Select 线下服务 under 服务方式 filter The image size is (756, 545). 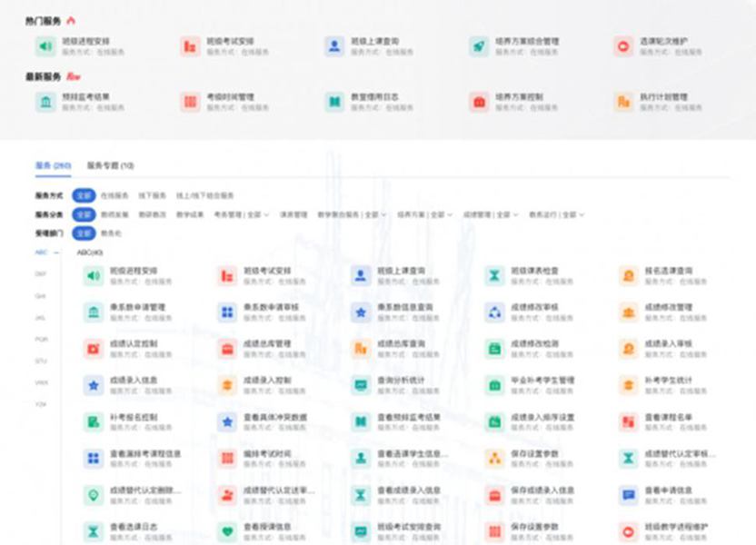point(153,195)
